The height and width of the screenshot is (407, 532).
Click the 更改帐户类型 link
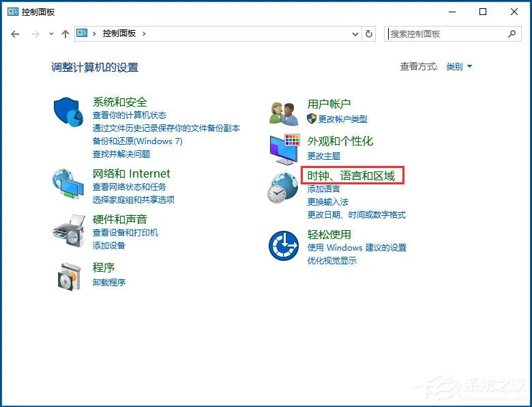[x=342, y=120]
